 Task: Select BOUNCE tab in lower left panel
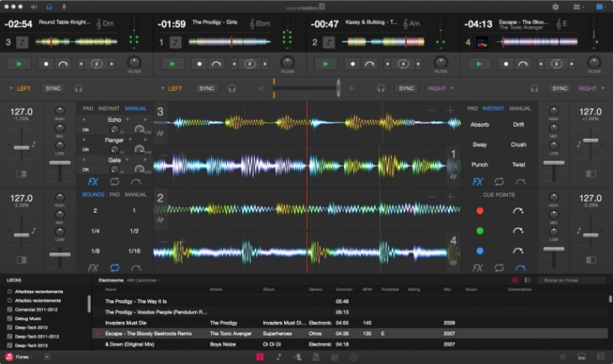click(93, 194)
